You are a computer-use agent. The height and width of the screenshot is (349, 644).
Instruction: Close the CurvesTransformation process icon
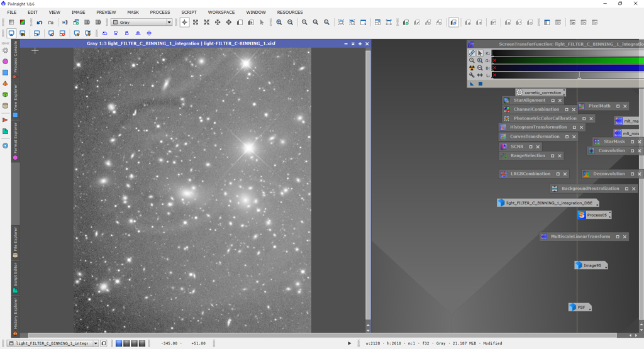click(x=574, y=136)
